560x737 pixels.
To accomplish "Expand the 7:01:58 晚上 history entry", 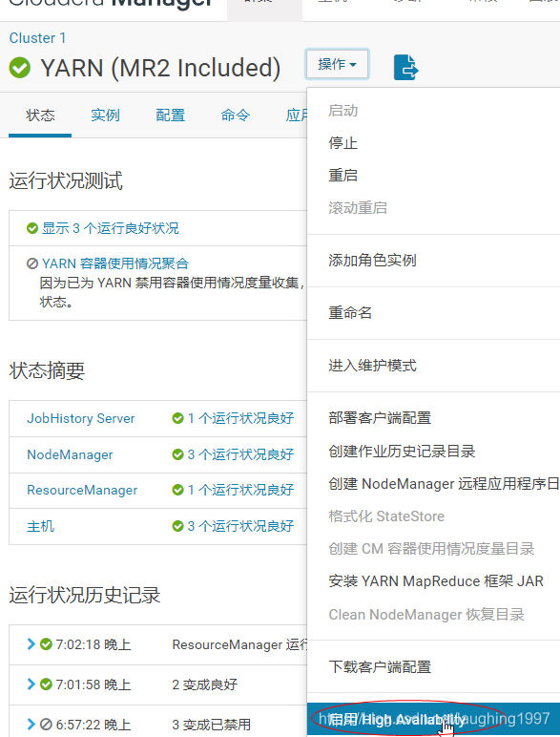I will (x=31, y=684).
